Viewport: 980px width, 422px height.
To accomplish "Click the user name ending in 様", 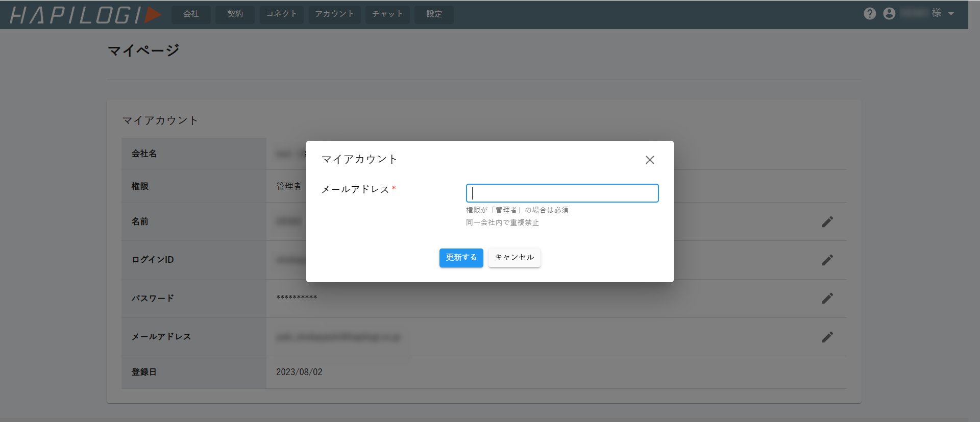I will (x=921, y=13).
